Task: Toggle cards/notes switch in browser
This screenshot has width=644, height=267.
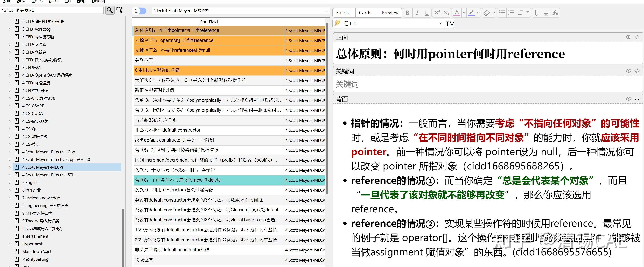Action: tap(139, 11)
